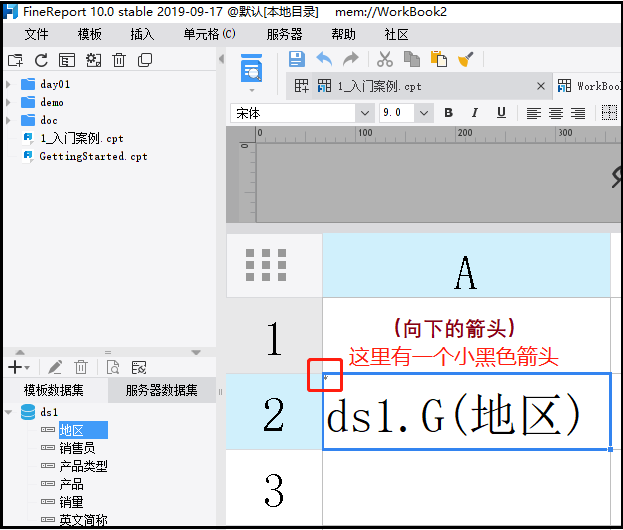Undo the last action

coord(324,59)
